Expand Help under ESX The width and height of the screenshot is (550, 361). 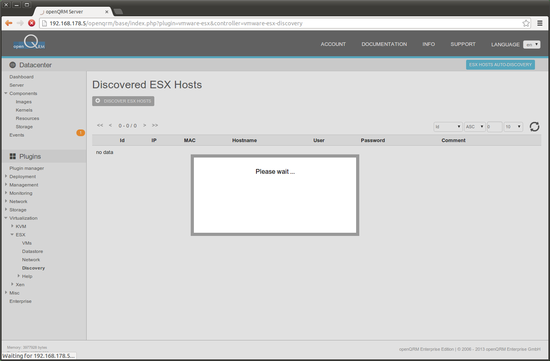point(18,276)
